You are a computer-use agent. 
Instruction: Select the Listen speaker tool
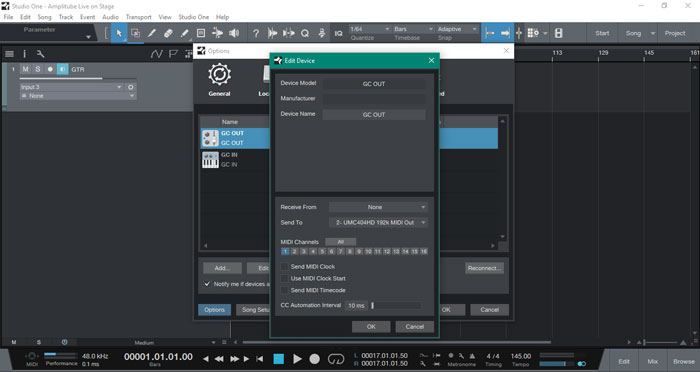point(234,33)
